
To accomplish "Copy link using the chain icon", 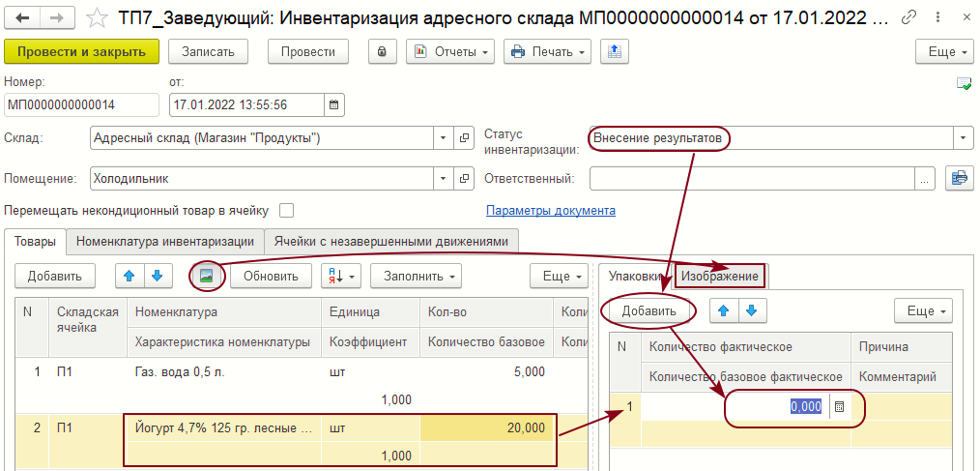I will pyautogui.click(x=908, y=17).
